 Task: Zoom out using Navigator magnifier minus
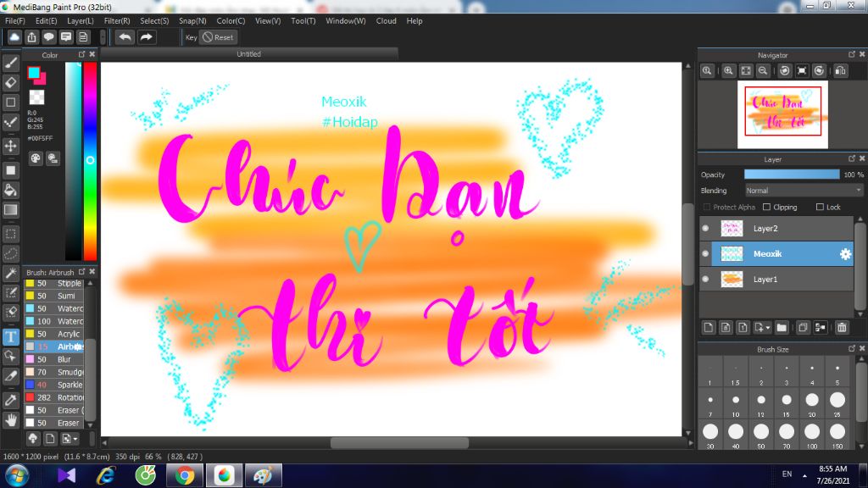(763, 71)
